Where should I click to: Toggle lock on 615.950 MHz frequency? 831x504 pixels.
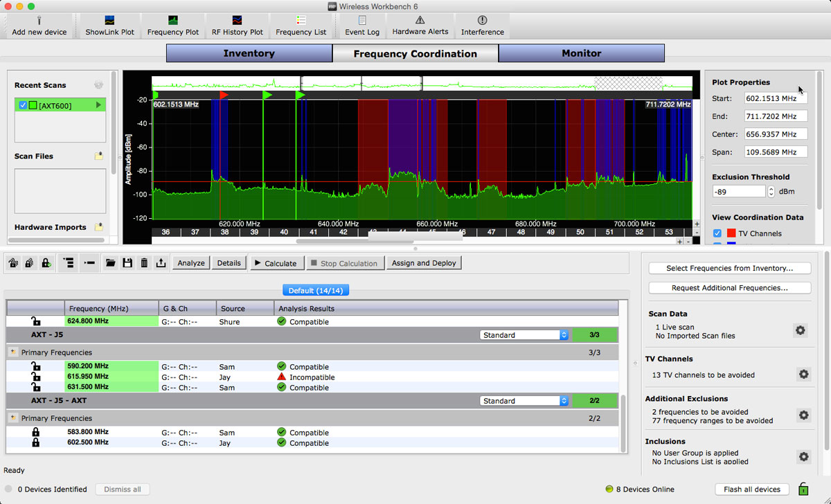(x=35, y=377)
